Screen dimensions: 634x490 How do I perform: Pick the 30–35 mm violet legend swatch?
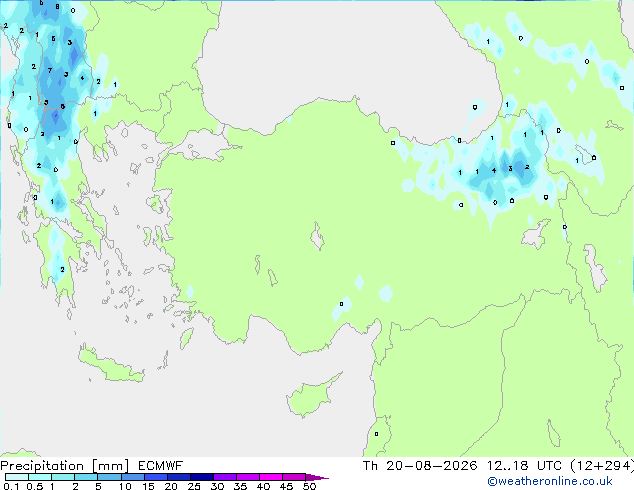tap(225, 477)
